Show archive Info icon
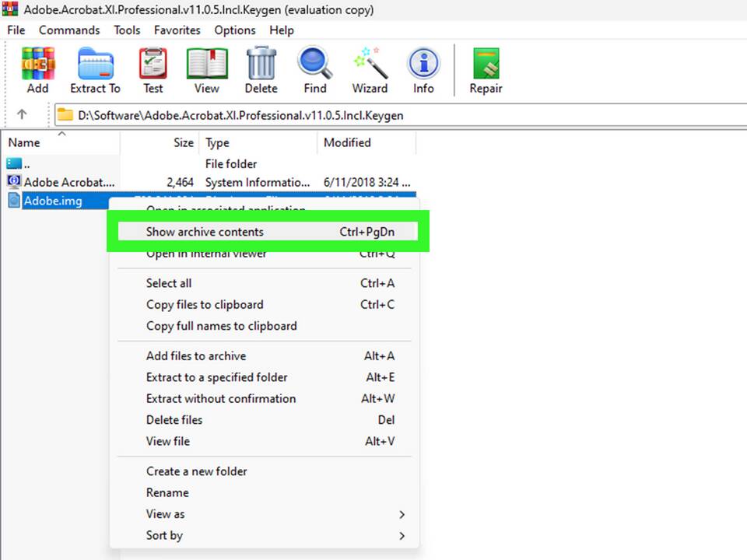The height and width of the screenshot is (560, 747). pos(423,70)
